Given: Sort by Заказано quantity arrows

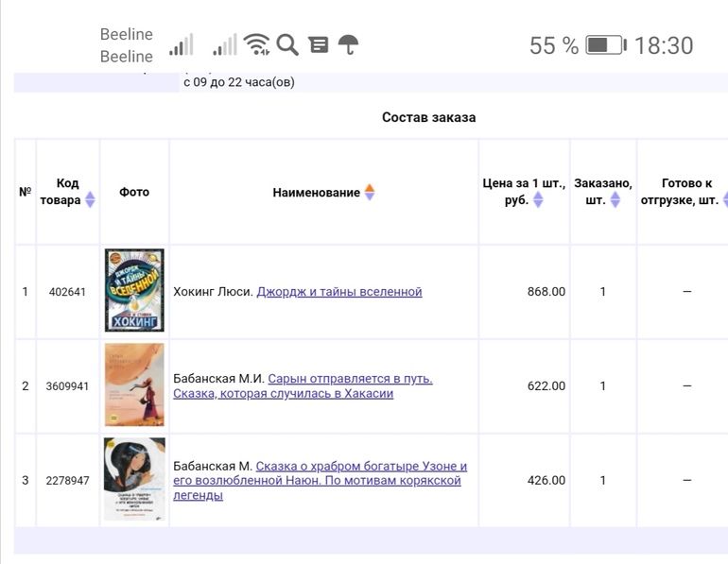Looking at the screenshot, I should pos(615,199).
